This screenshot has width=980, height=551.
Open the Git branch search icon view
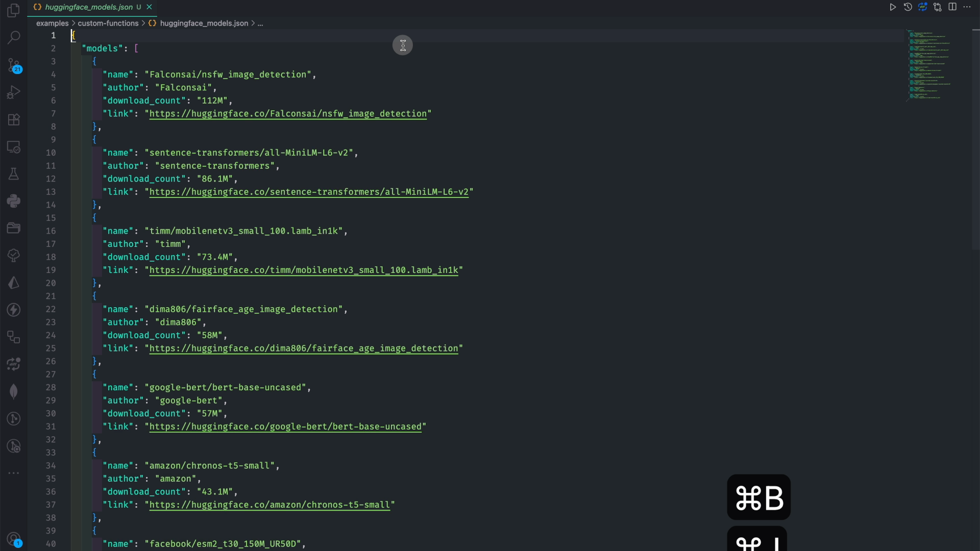14,446
